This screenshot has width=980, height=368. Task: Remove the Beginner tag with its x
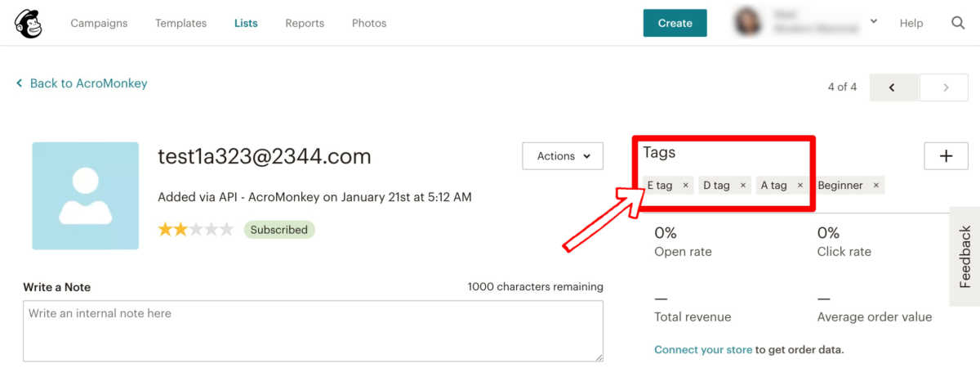(x=875, y=186)
